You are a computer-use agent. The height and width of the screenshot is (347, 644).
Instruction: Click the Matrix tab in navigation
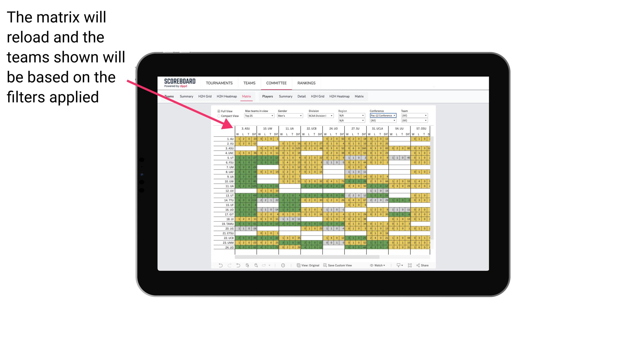247,96
